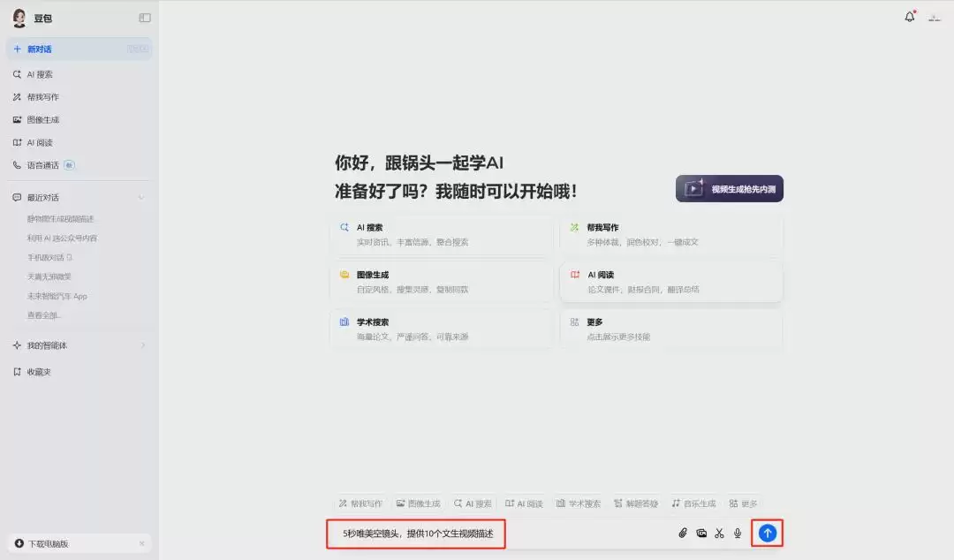The height and width of the screenshot is (560, 954).
Task: Expand the 更多 chip above the input box
Action: [744, 503]
